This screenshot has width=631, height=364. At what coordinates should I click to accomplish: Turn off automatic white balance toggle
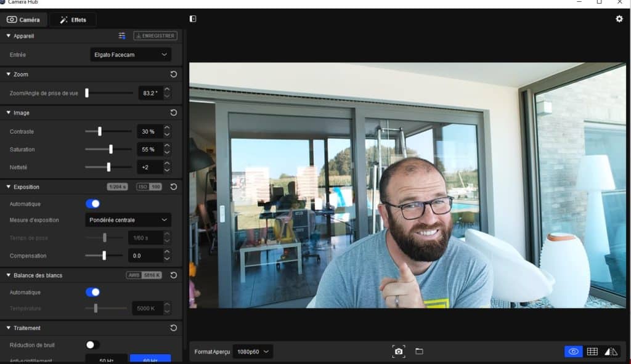tap(92, 293)
